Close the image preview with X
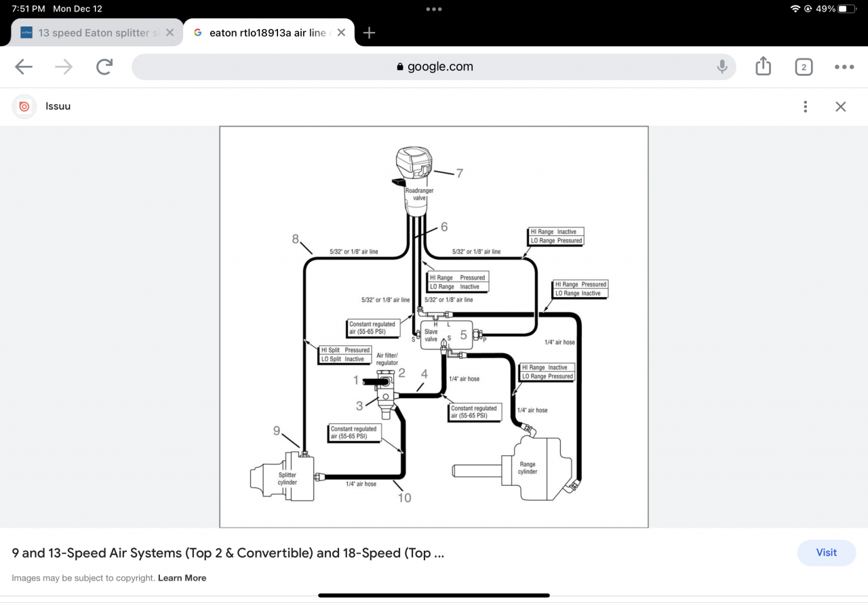The width and height of the screenshot is (868, 603). 841,106
